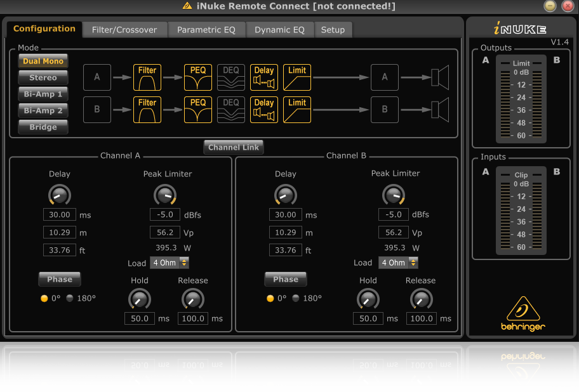This screenshot has height=392, width=579.
Task: Click the Channel A Delay block icon
Action: 264,77
